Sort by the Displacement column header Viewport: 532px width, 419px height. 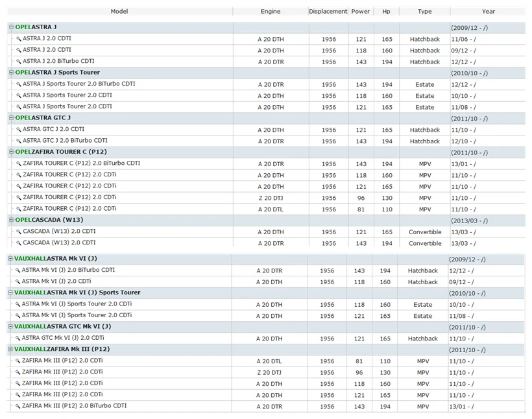point(328,11)
